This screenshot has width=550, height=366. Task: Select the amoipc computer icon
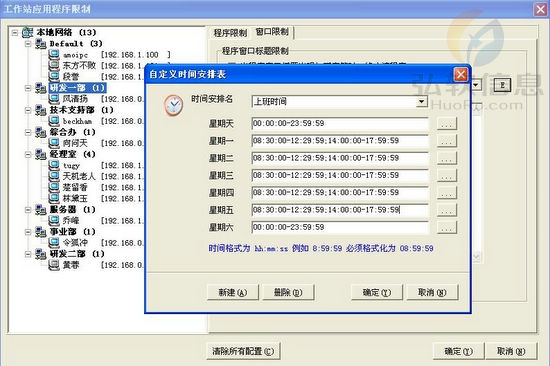[54, 54]
